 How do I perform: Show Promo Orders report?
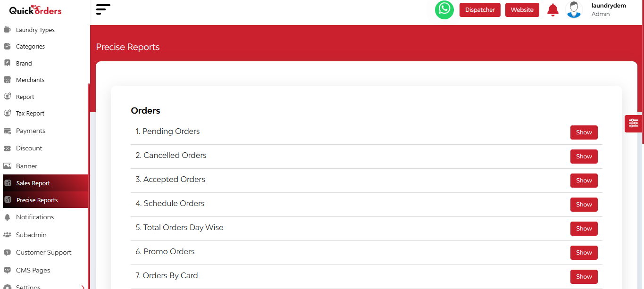click(x=584, y=253)
